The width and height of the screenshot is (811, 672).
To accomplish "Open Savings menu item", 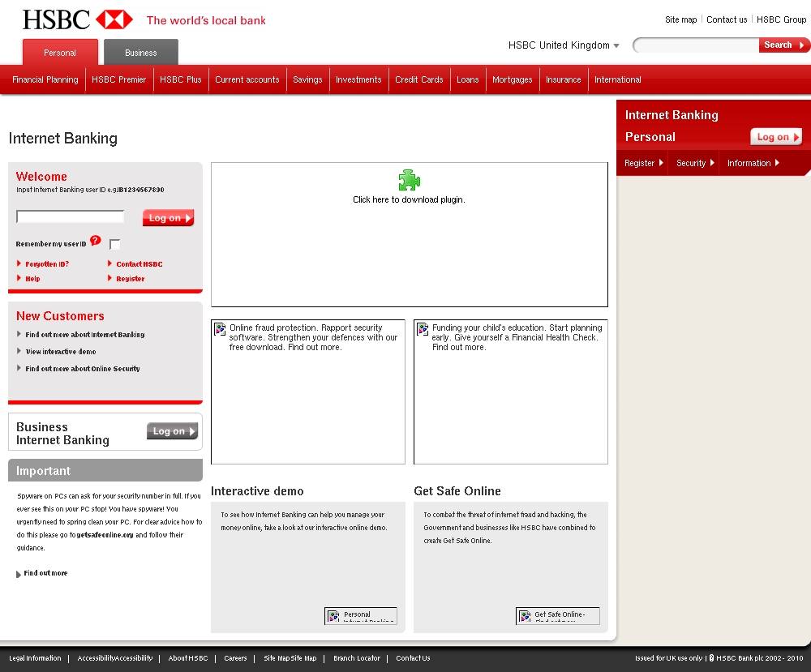I will pos(307,79).
